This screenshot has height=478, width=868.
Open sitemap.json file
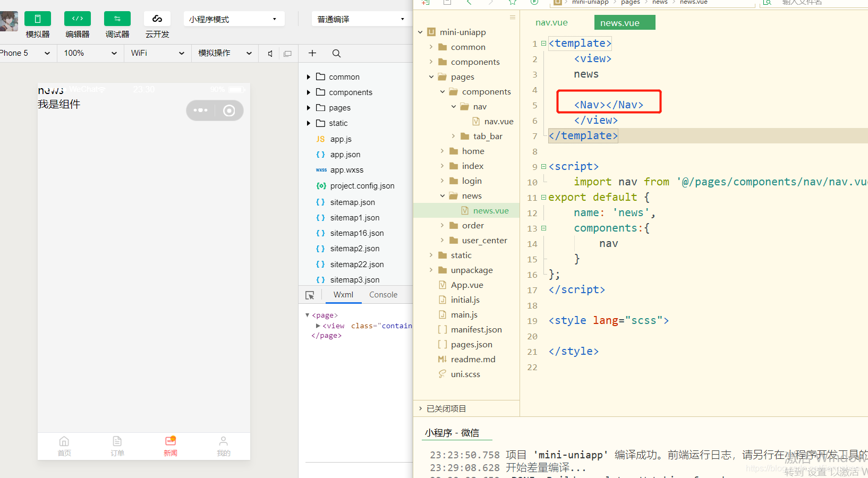(352, 202)
